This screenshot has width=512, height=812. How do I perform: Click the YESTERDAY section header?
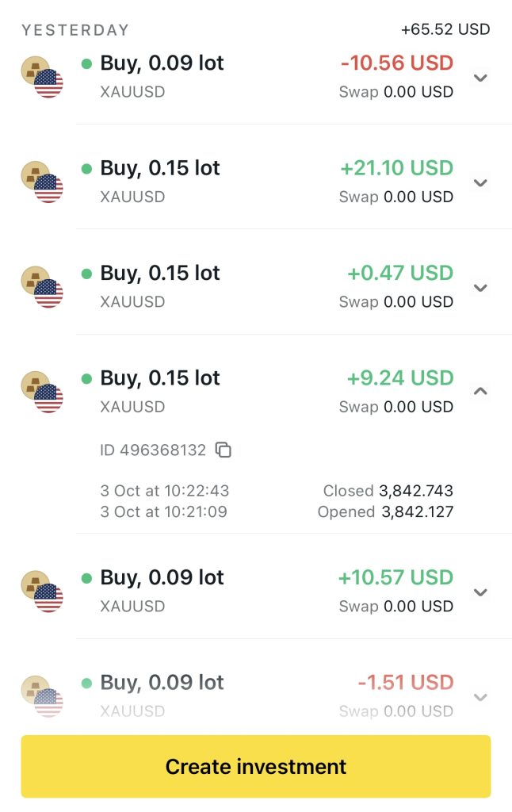(75, 30)
